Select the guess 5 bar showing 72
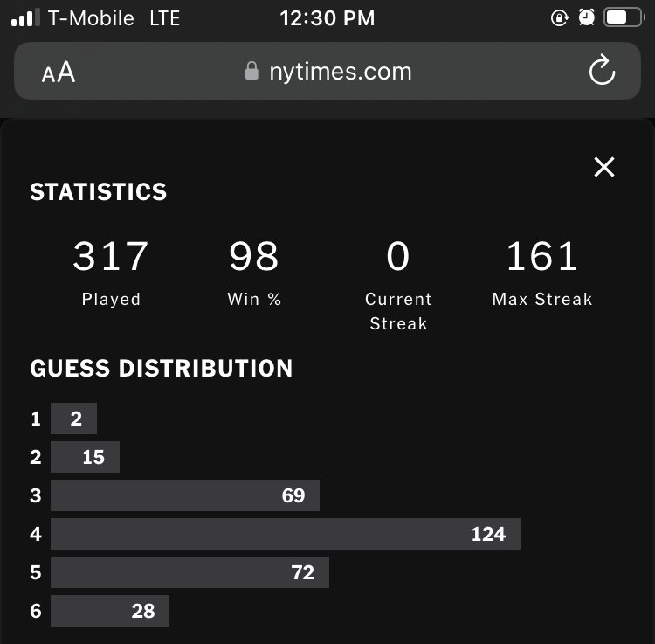The image size is (655, 644). (x=190, y=572)
